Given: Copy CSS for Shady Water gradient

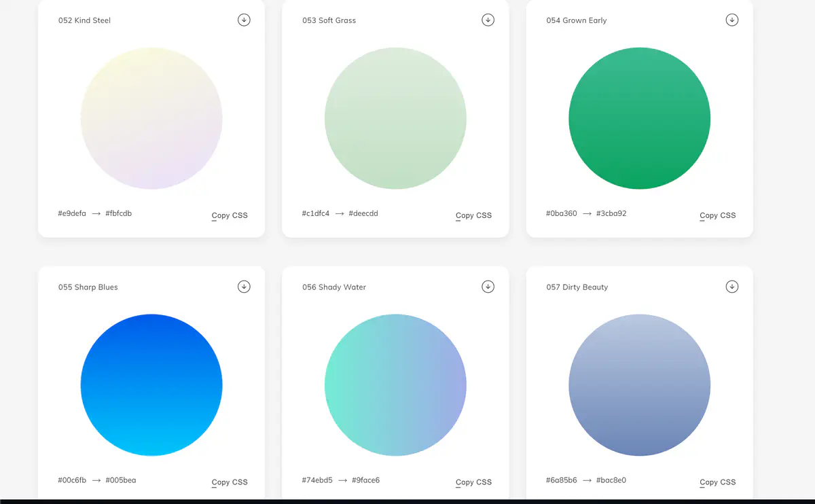Looking at the screenshot, I should coord(473,482).
